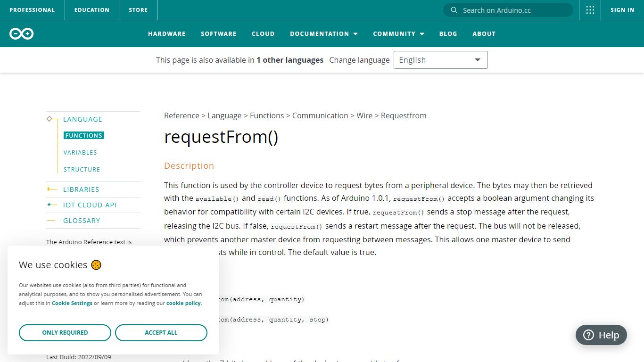Click the requestFrom() page heading
This screenshot has height=362, width=644.
221,137
